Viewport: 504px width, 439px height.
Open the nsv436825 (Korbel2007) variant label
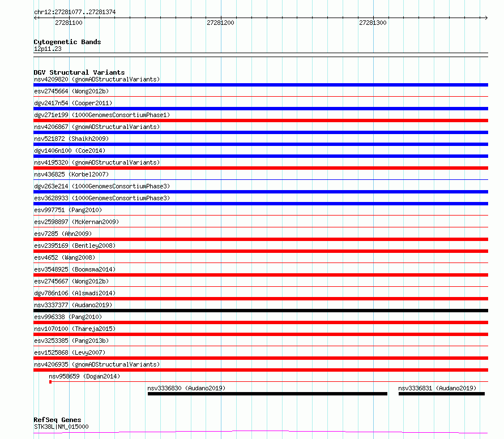click(71, 174)
